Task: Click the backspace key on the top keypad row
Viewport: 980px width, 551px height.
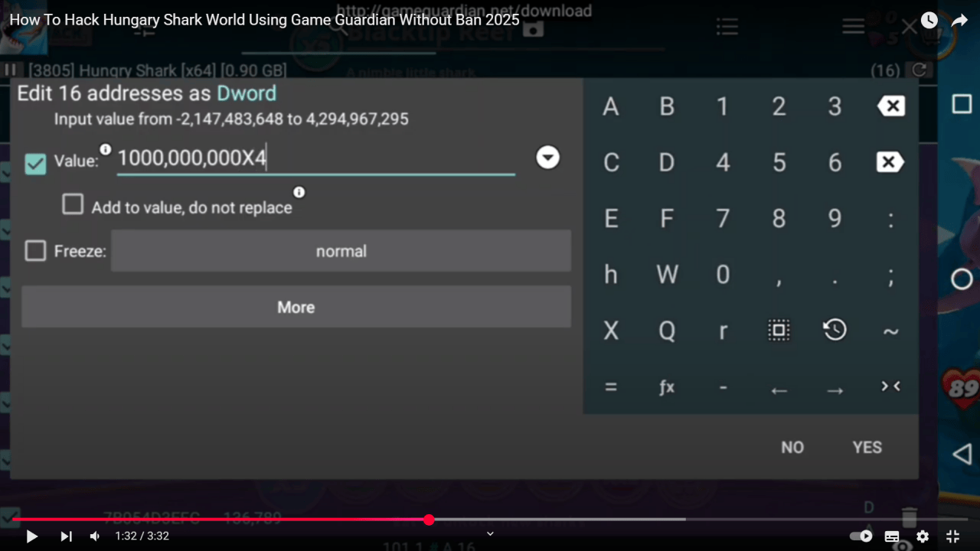Action: (890, 106)
